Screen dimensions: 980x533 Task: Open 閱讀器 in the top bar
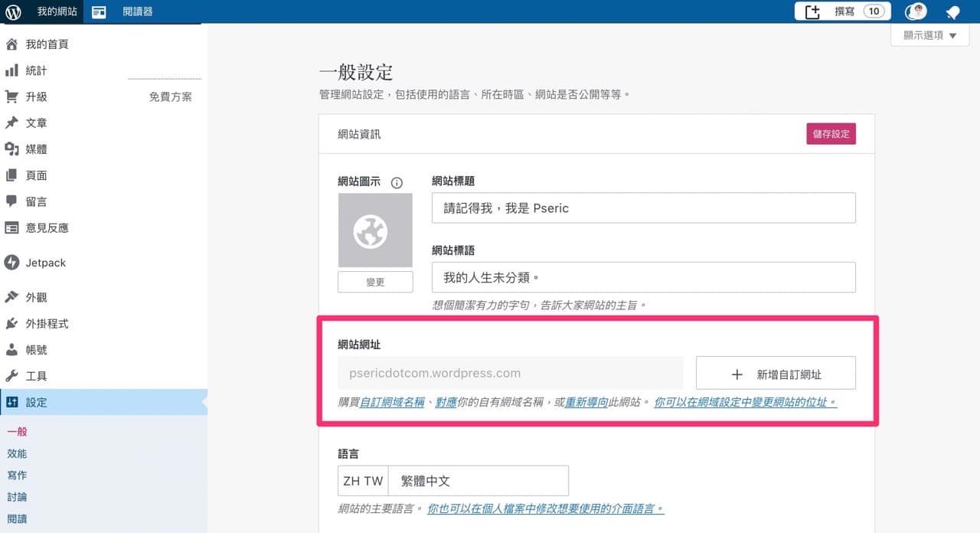point(138,11)
